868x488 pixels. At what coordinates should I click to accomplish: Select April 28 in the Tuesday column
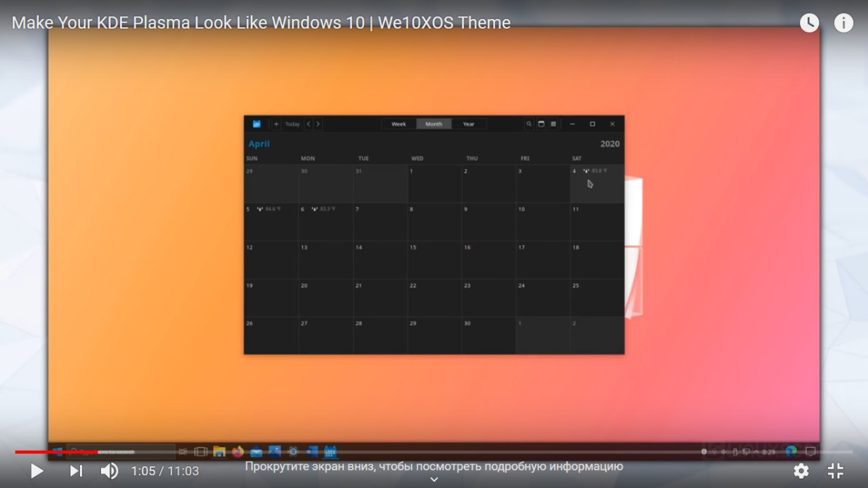click(x=380, y=335)
